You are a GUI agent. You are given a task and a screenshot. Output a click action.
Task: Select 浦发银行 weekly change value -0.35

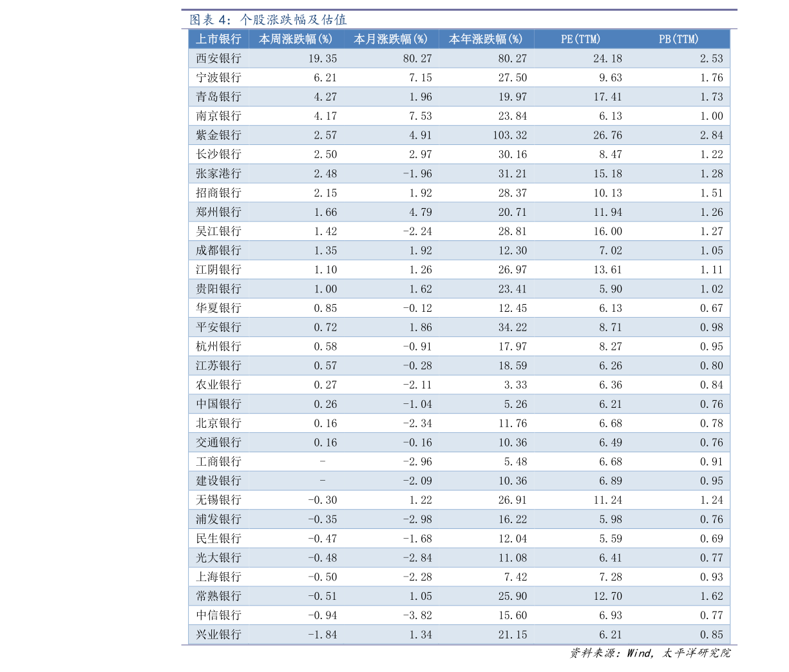(x=322, y=519)
